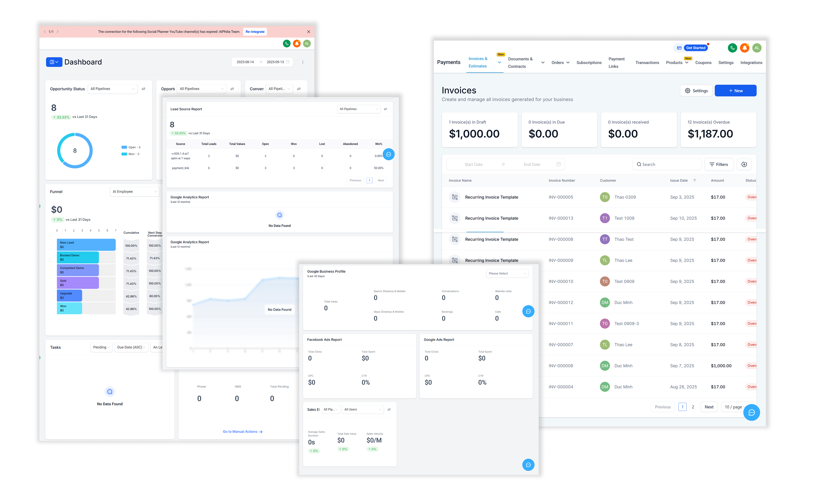The width and height of the screenshot is (814, 504).
Task: Switch to Subscriptions tab
Action: click(x=589, y=63)
